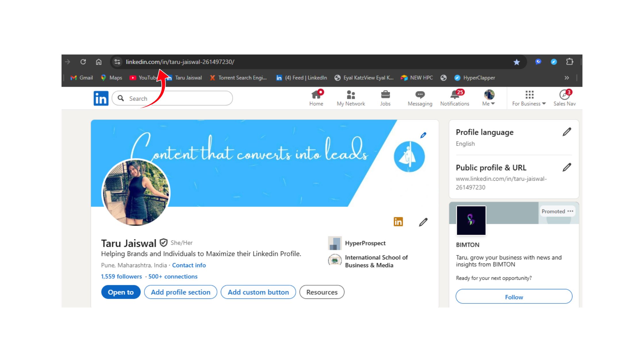Viewport: 644px width, 362px height.
Task: Edit Public profile & URL pencil icon
Action: [567, 167]
